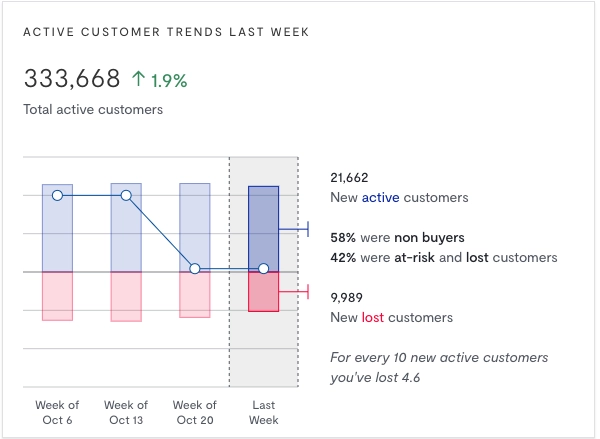Select the Last Week line data point
The height and width of the screenshot is (439, 600).
[x=263, y=268]
